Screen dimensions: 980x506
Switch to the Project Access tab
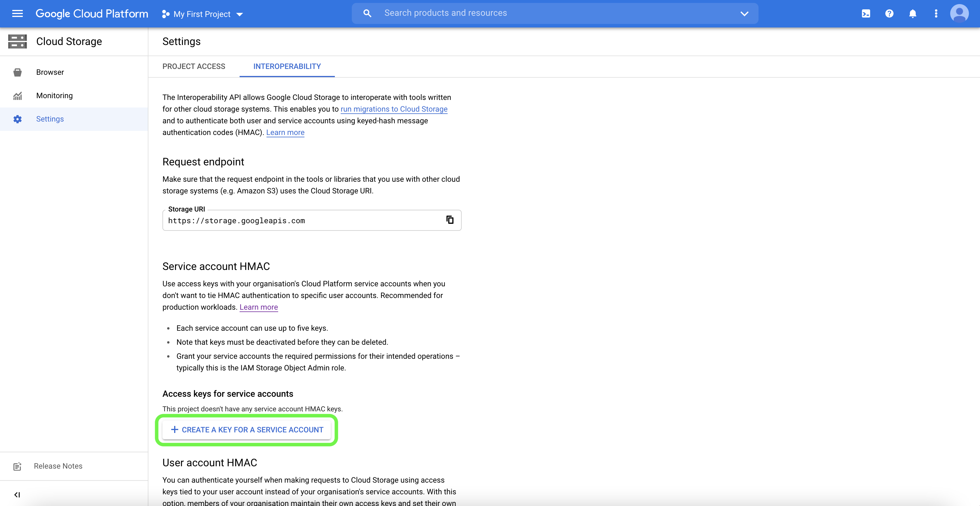click(194, 66)
